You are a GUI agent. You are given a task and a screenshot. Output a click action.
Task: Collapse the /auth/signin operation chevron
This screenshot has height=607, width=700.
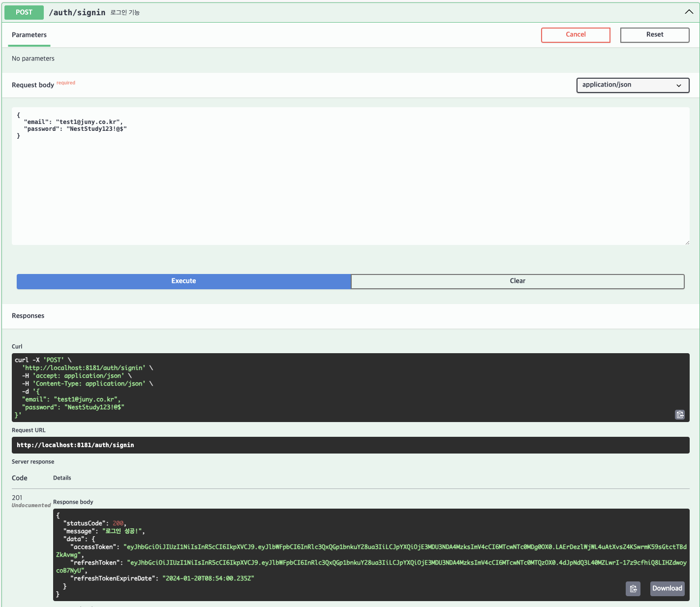coord(689,12)
